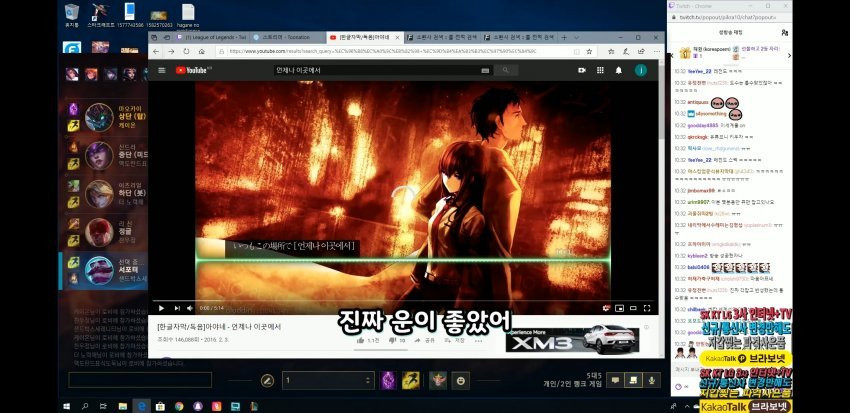Select the purple summoner spell slot
The image size is (850, 413).
pos(388,380)
